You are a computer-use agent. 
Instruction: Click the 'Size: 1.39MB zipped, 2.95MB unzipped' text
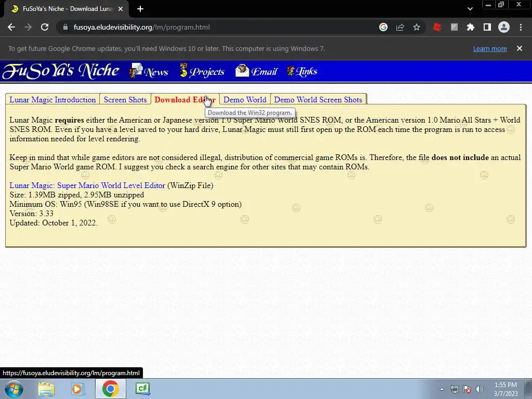coord(77,195)
